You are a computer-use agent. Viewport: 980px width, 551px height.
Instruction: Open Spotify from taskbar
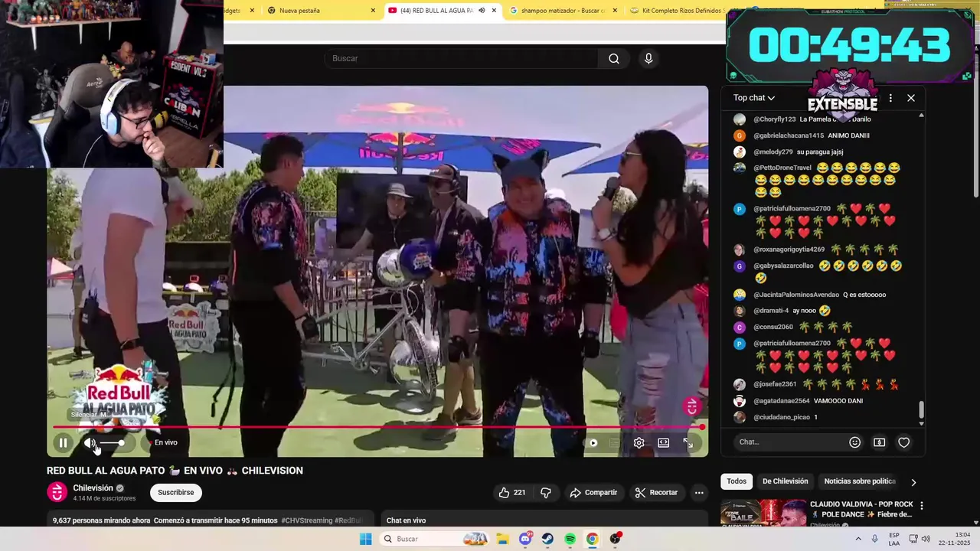570,539
